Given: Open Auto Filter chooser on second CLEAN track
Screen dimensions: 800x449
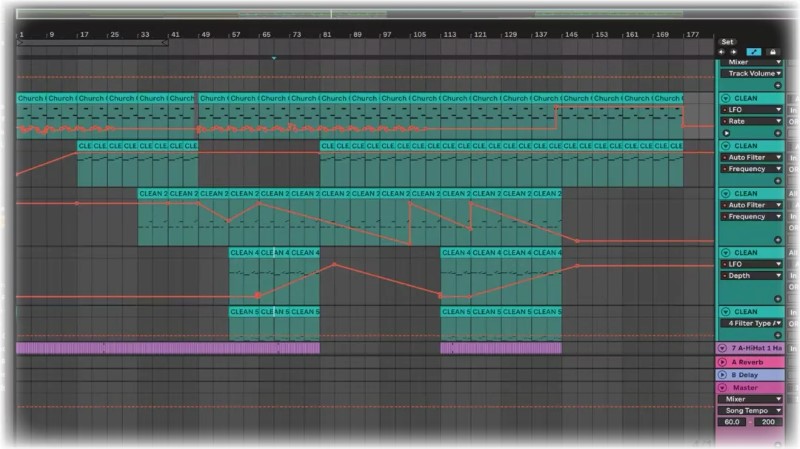Looking at the screenshot, I should (x=751, y=157).
